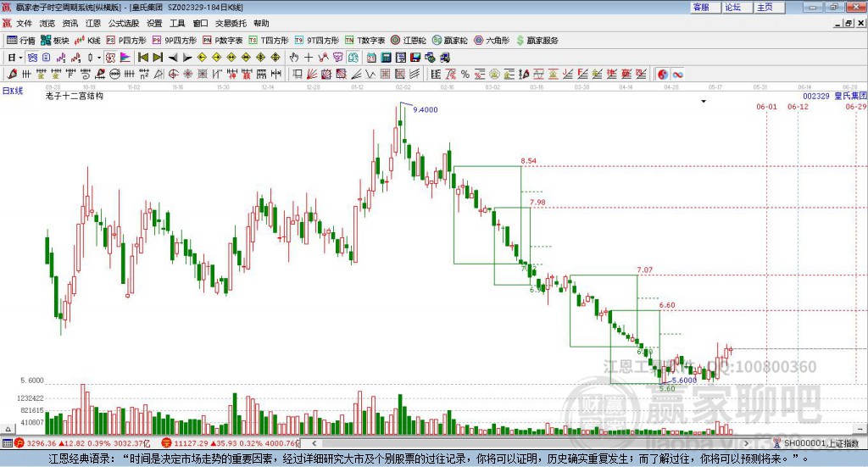Select the crosshair cursor tool

[309, 58]
